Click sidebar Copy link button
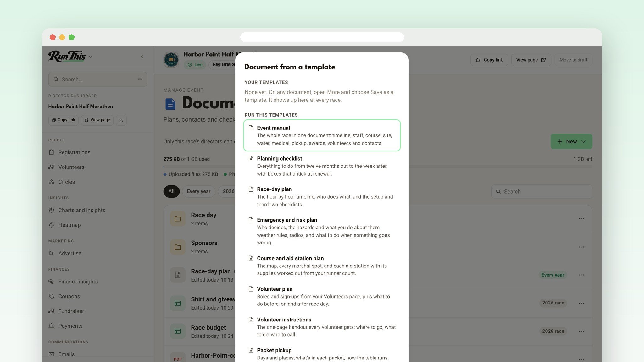This screenshot has height=362, width=644. click(64, 120)
